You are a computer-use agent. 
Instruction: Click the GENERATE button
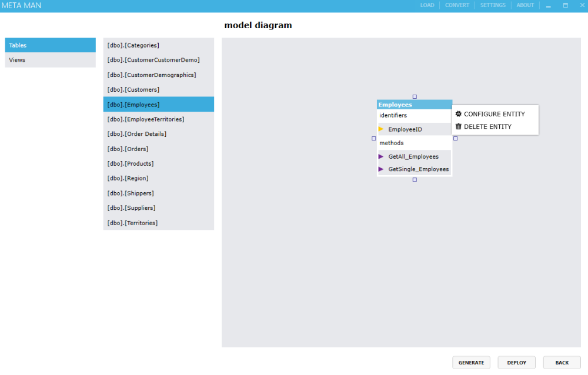coord(471,362)
